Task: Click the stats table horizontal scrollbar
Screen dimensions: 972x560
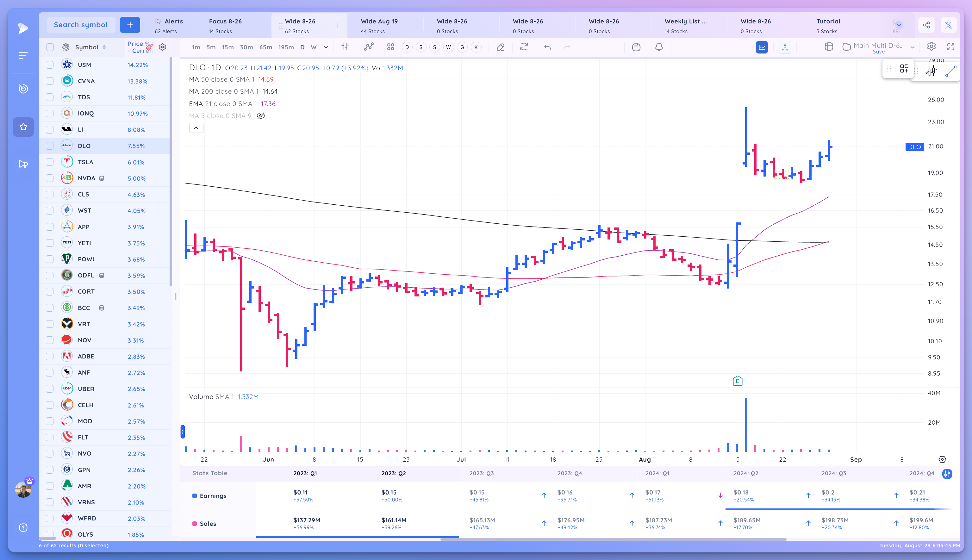Action: [x=613, y=539]
